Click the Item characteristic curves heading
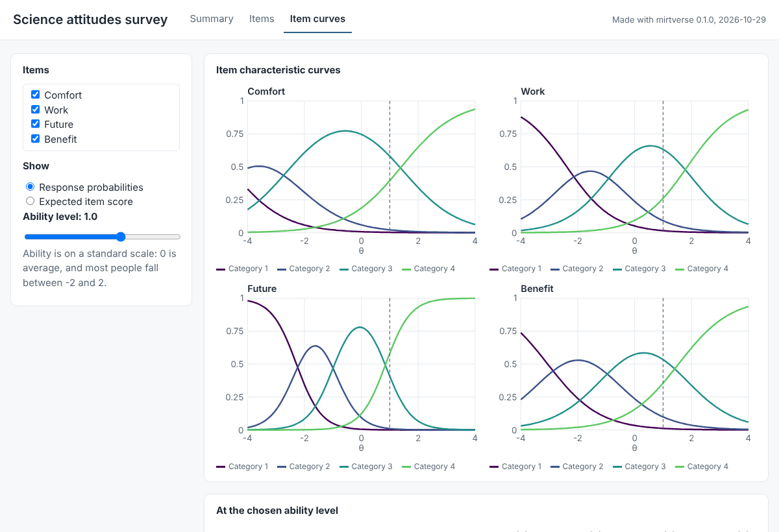 point(278,70)
